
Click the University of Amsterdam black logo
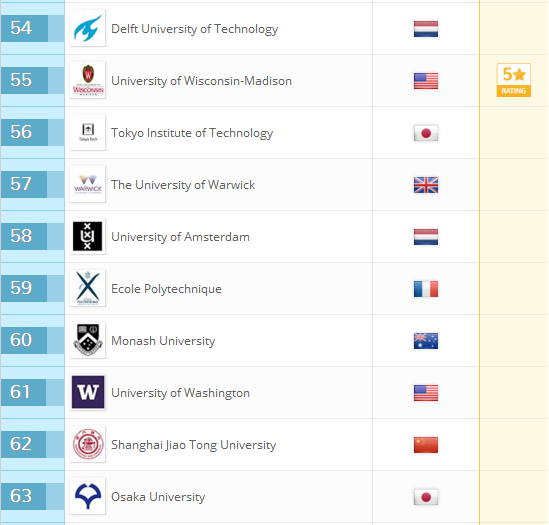[88, 236]
